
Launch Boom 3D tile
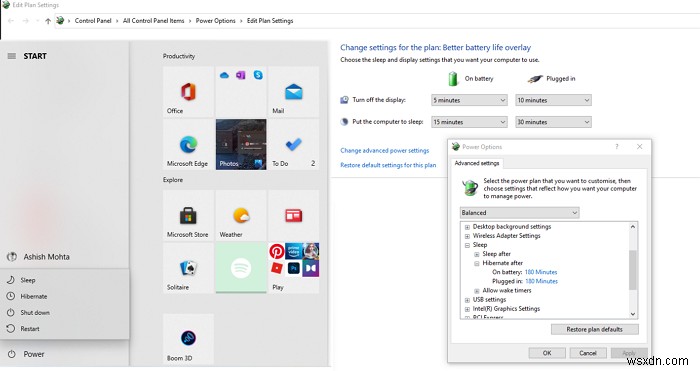click(x=188, y=339)
